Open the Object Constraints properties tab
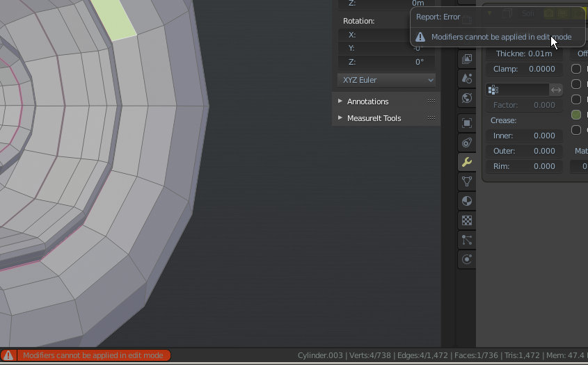 [467, 143]
